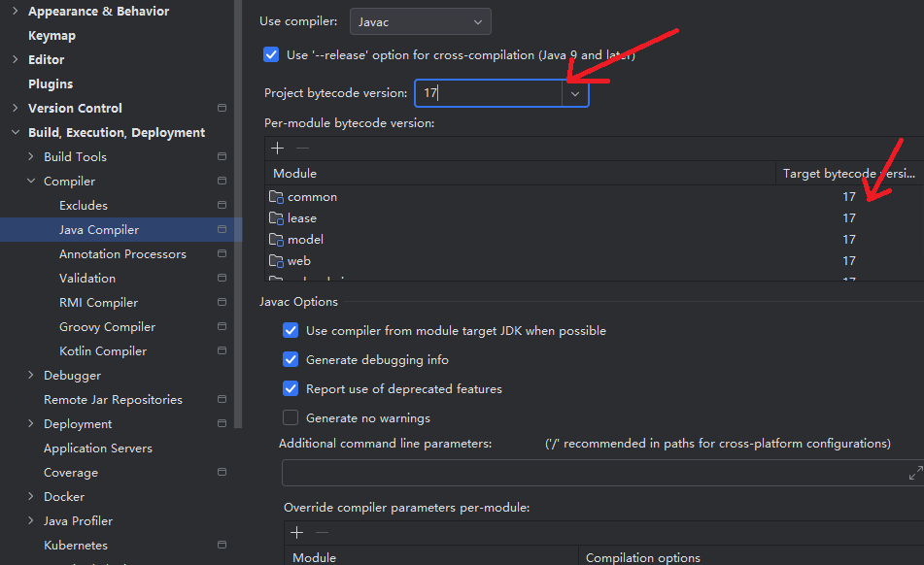The height and width of the screenshot is (565, 924).
Task: Click the project-level icon beside Annotation Processors
Action: click(222, 253)
